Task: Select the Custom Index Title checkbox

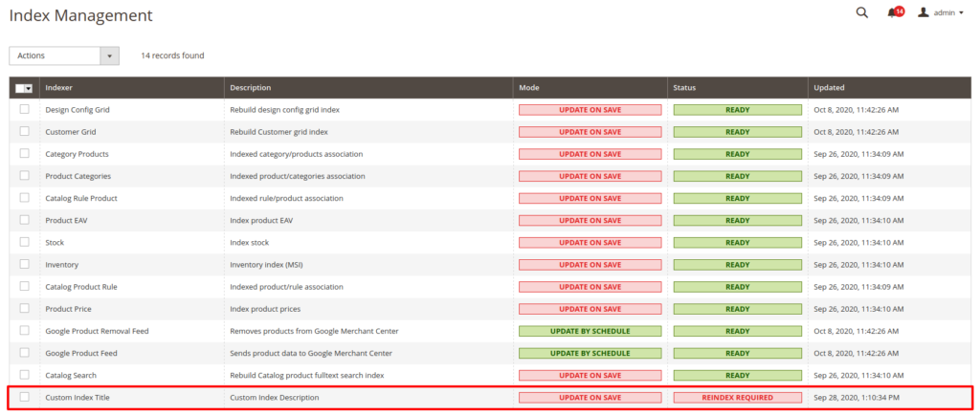Action: 24,397
